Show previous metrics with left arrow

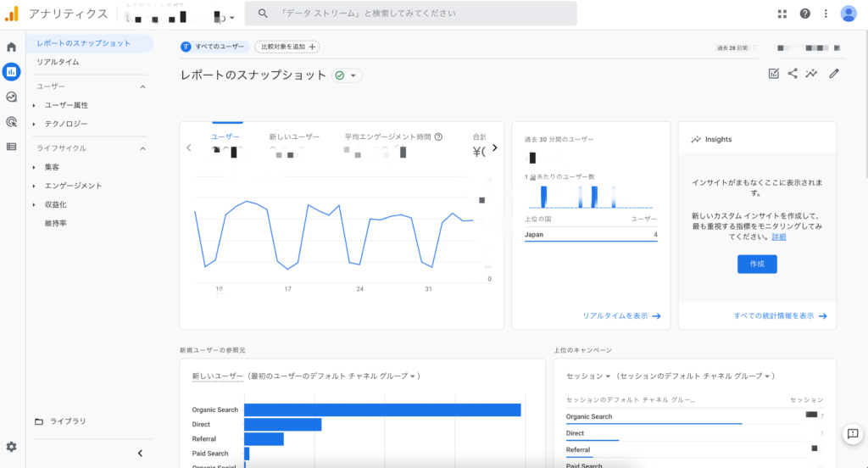(189, 148)
